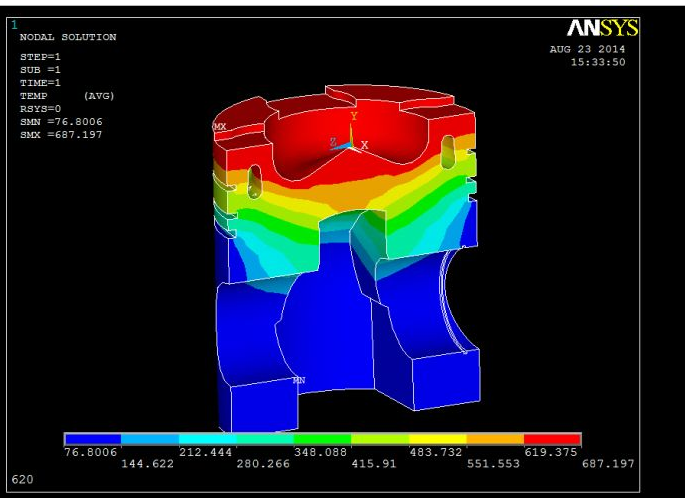This screenshot has width=685, height=498.
Task: Click the red legend color band
Action: coord(552,439)
